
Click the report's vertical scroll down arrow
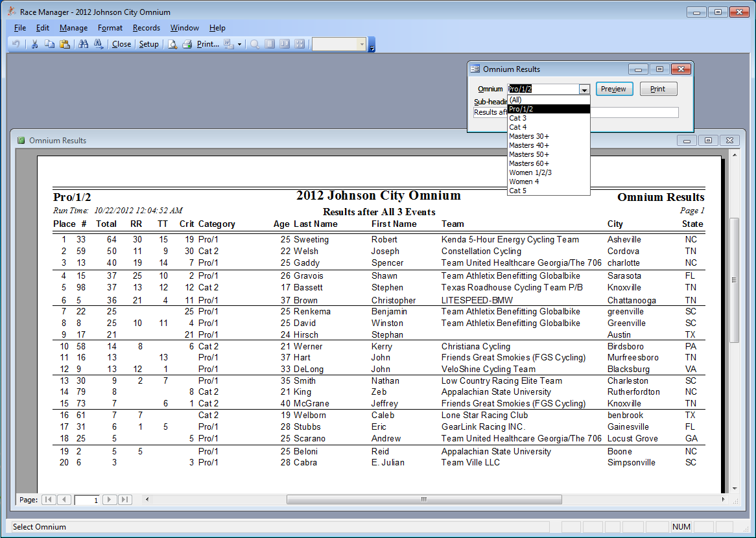[x=735, y=489]
